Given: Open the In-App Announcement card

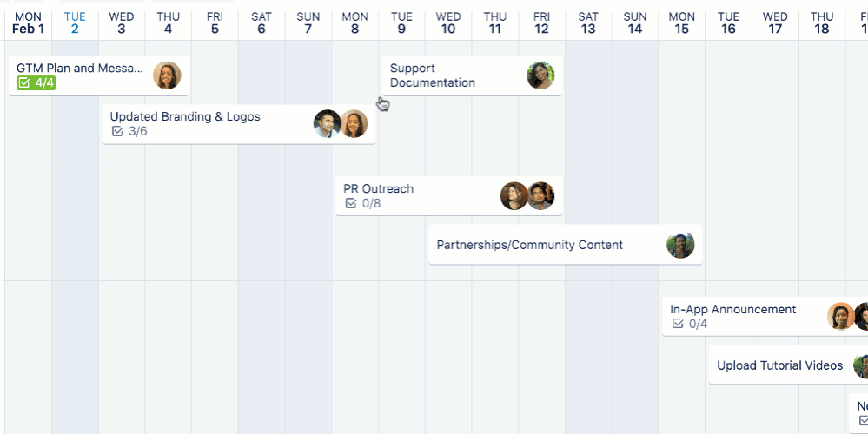Looking at the screenshot, I should [765, 316].
